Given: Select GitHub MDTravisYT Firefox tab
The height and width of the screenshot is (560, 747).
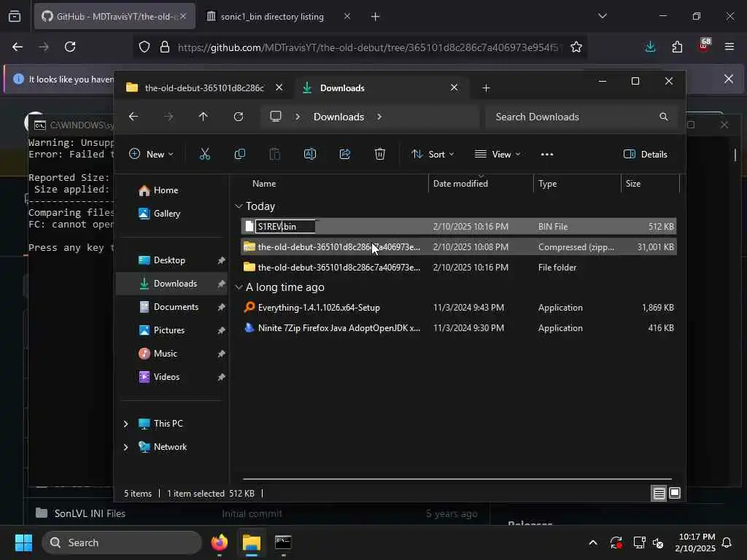Looking at the screenshot, I should [115, 16].
